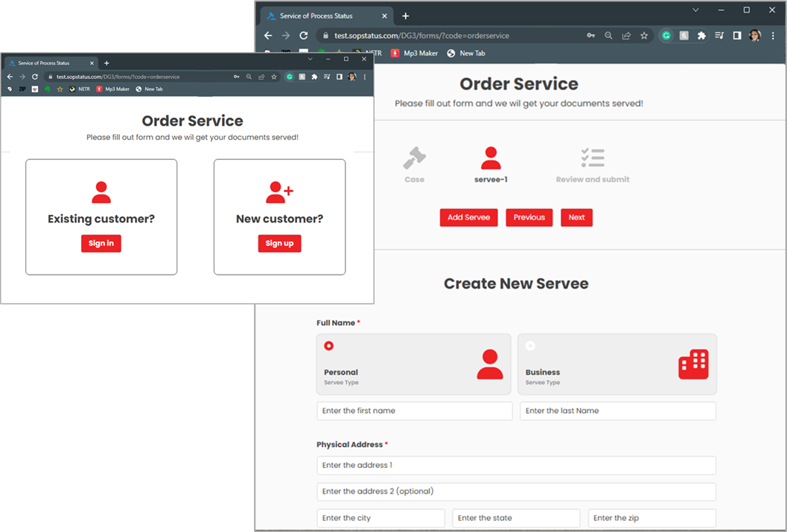Click the Add Servee button
Image resolution: width=787 pixels, height=532 pixels.
click(x=468, y=217)
